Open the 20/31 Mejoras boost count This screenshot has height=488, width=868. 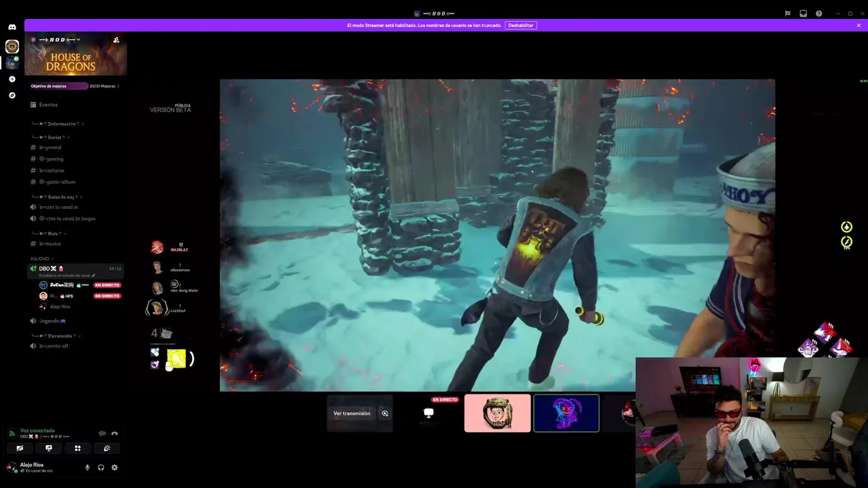pyautogui.click(x=103, y=86)
